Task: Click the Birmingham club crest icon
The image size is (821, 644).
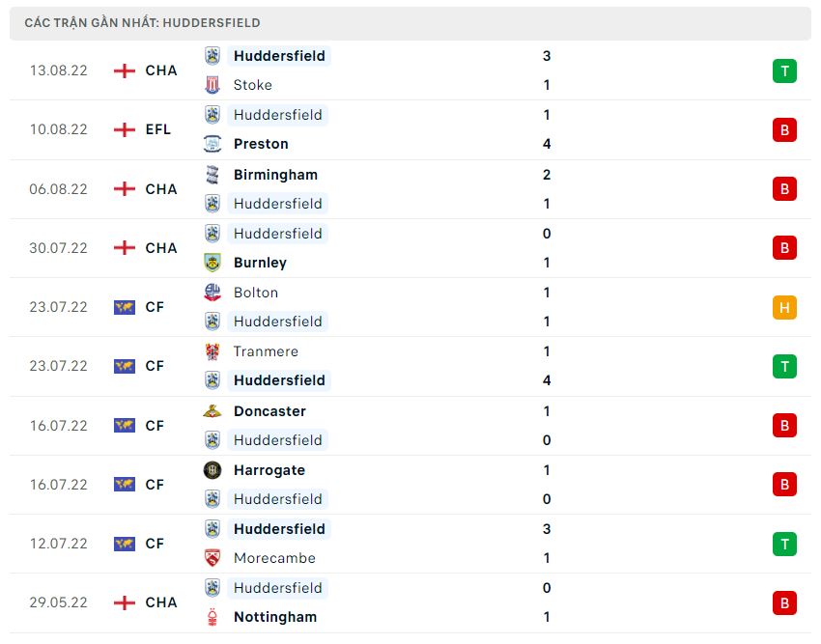Action: 212,175
